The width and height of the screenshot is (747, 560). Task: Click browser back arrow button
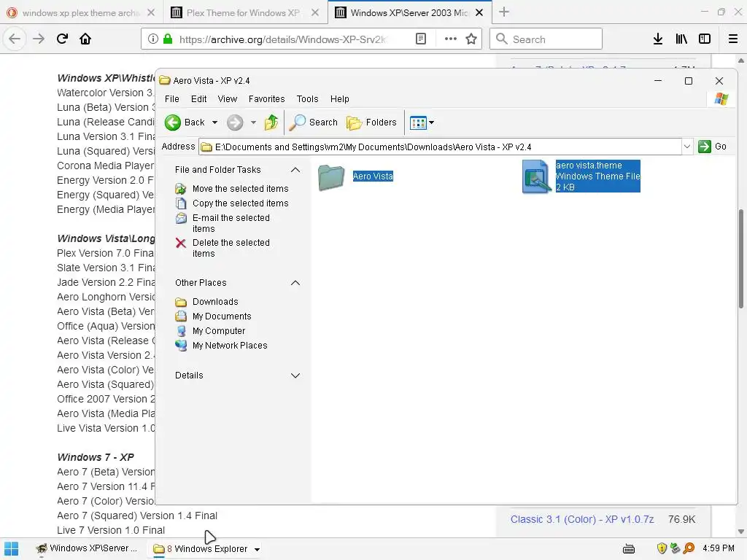click(15, 39)
